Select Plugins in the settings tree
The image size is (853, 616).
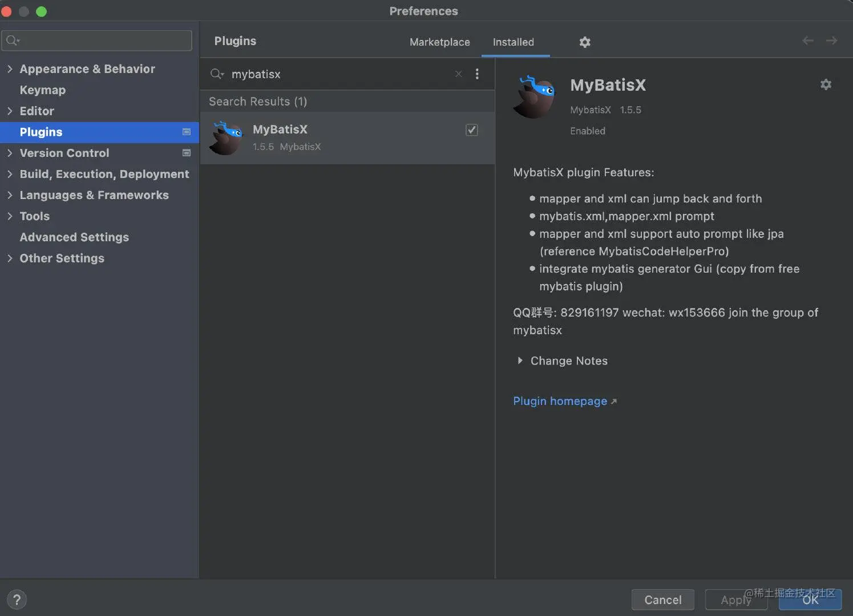(99, 132)
